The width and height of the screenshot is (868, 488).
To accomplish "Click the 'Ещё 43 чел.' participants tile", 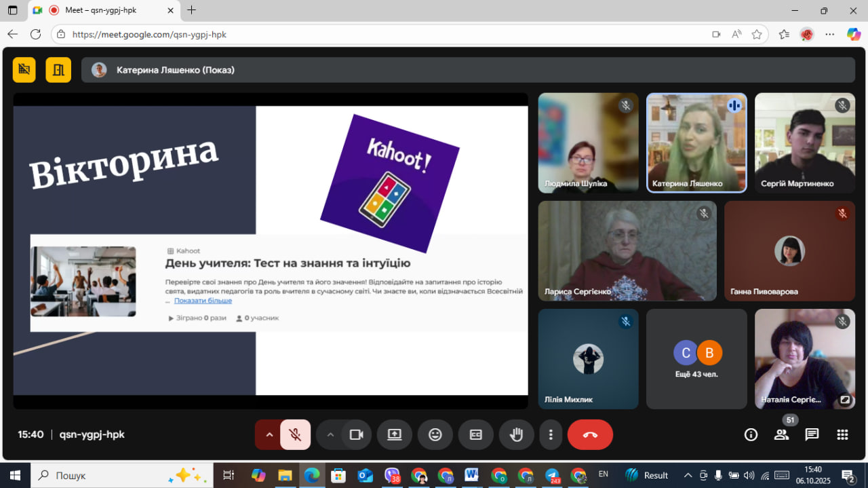I will coord(696,359).
